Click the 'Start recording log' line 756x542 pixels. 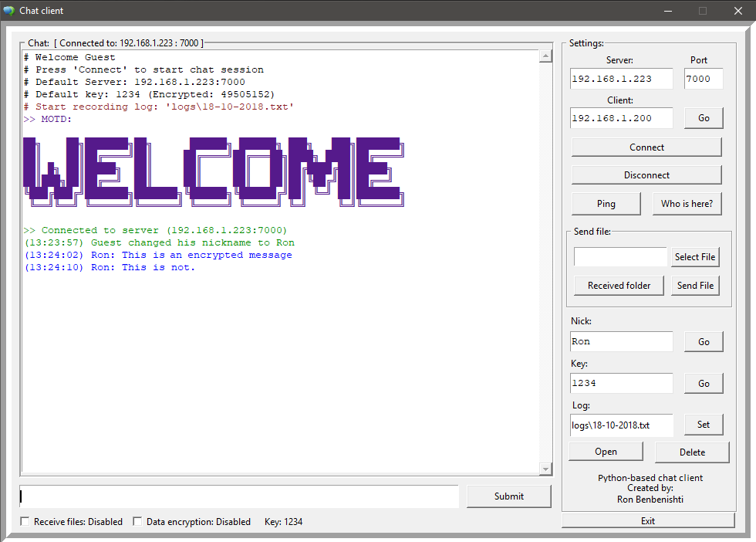158,107
